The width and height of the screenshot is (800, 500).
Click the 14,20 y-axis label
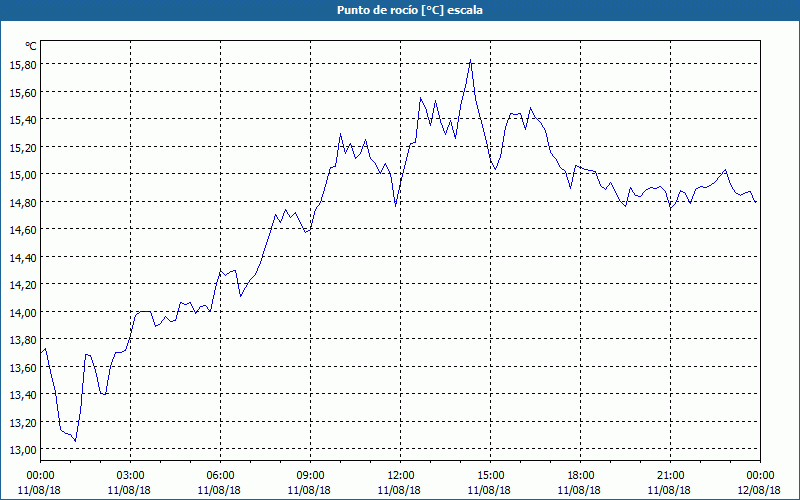click(x=22, y=285)
